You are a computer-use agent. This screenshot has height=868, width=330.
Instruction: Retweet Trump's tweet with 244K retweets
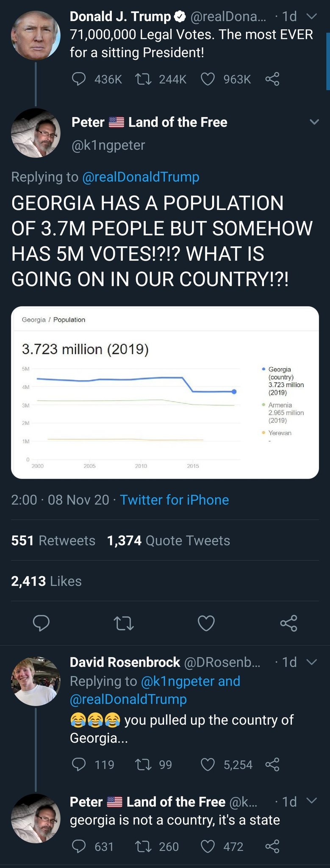pyautogui.click(x=143, y=79)
